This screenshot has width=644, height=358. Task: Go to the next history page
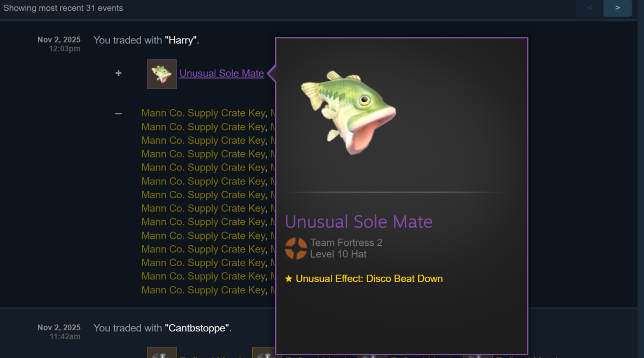click(x=617, y=8)
